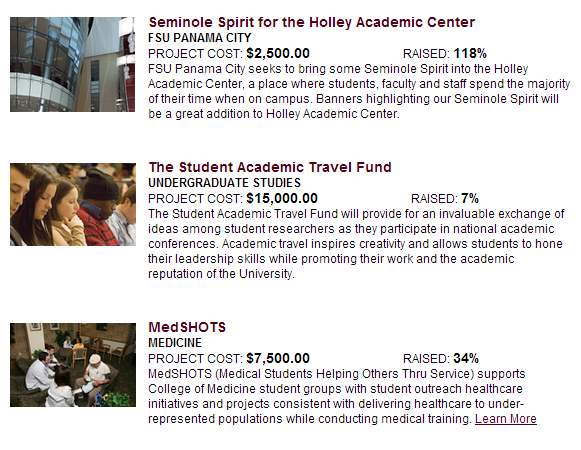581x450 pixels.
Task: Click the 7% raised figure
Action: point(470,198)
